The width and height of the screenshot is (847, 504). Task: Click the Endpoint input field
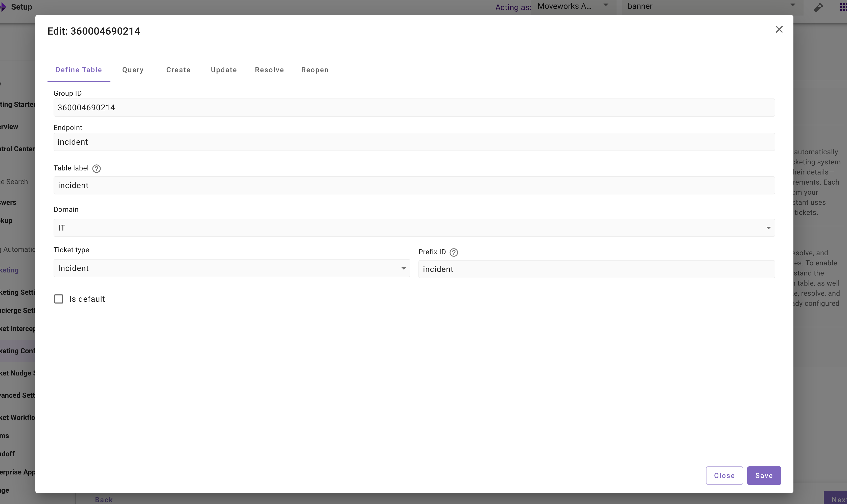point(414,142)
